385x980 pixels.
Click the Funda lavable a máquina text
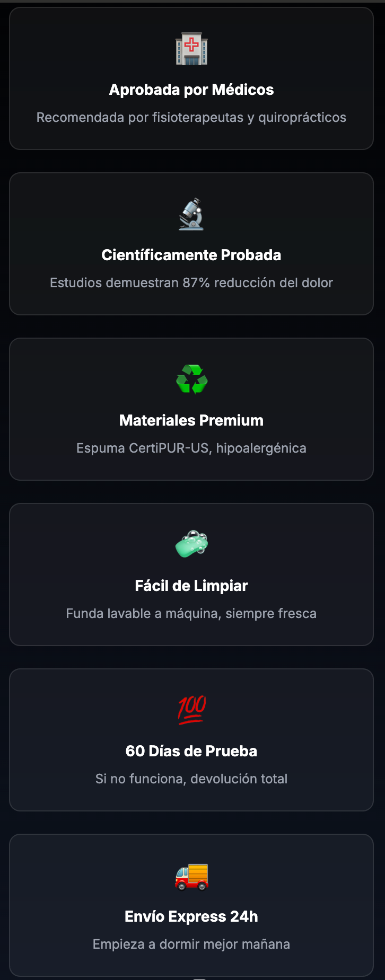click(x=191, y=613)
